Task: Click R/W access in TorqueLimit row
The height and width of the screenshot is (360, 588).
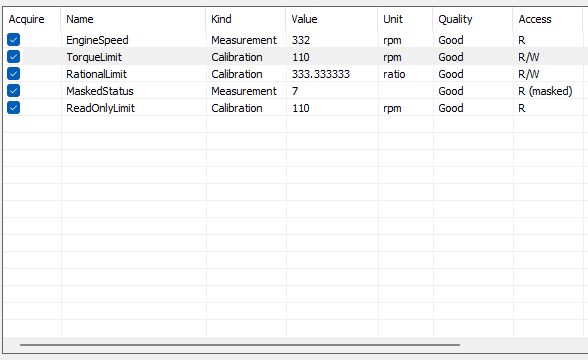Action: tap(529, 57)
